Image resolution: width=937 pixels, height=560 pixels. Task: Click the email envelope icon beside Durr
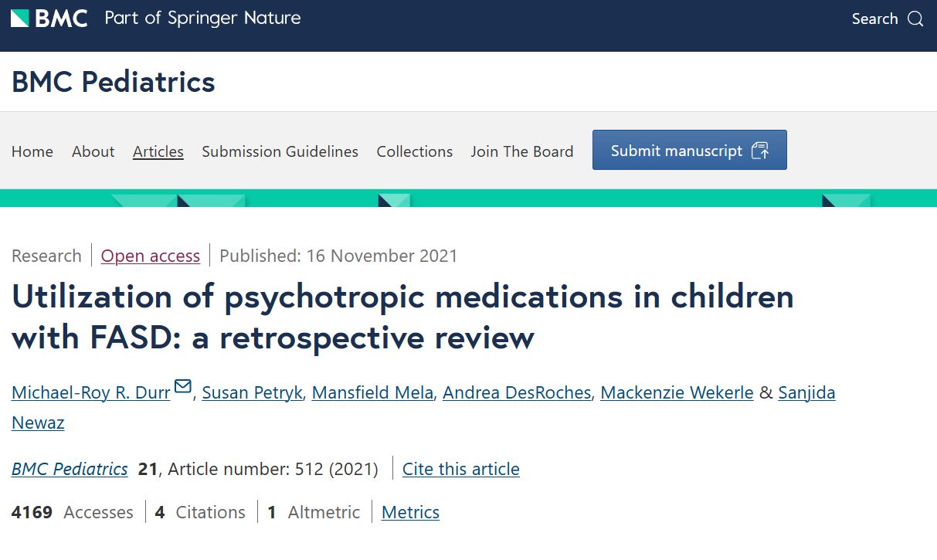183,386
